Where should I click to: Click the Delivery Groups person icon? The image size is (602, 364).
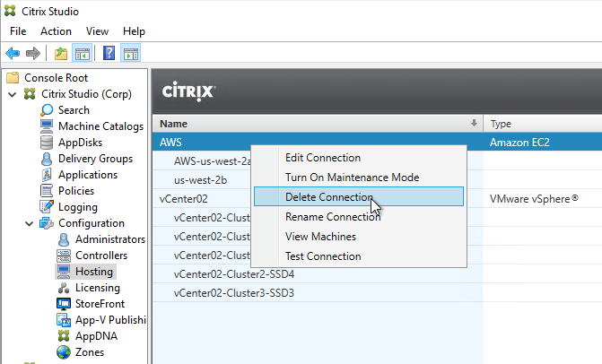click(x=47, y=159)
